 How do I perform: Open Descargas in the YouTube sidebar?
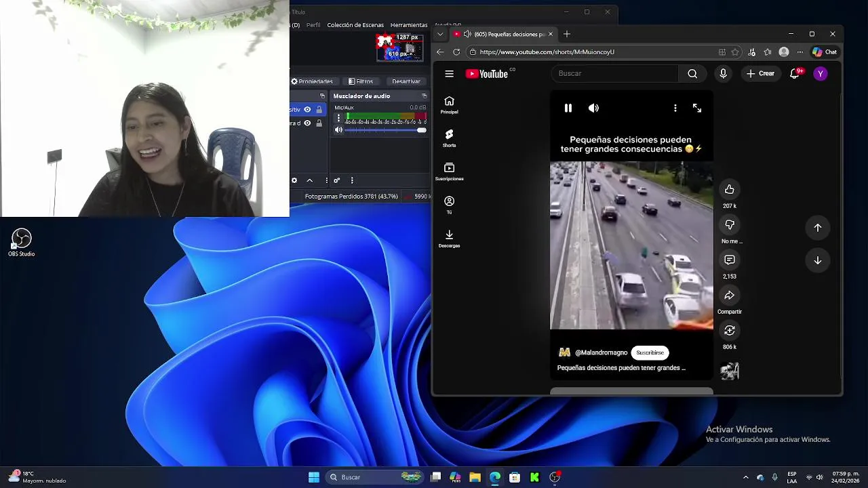click(449, 238)
